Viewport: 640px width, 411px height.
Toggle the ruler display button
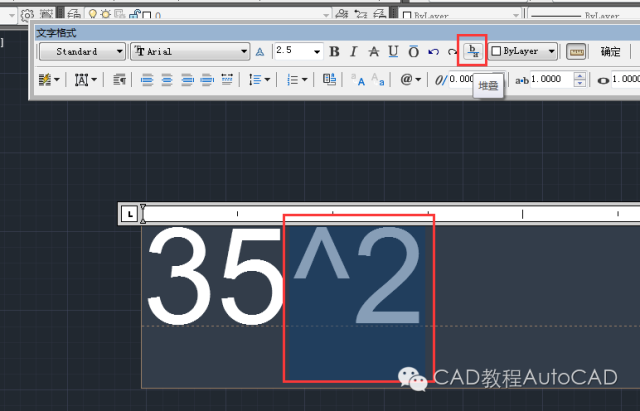coord(576,52)
